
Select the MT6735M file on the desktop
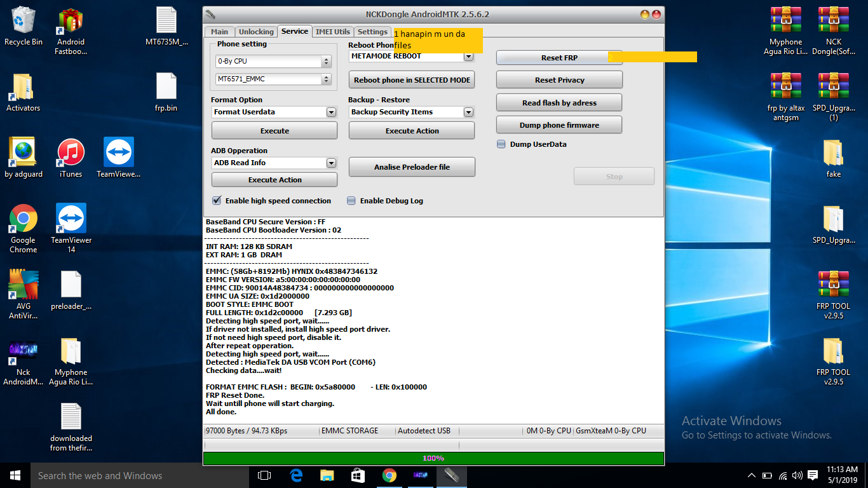point(166,25)
